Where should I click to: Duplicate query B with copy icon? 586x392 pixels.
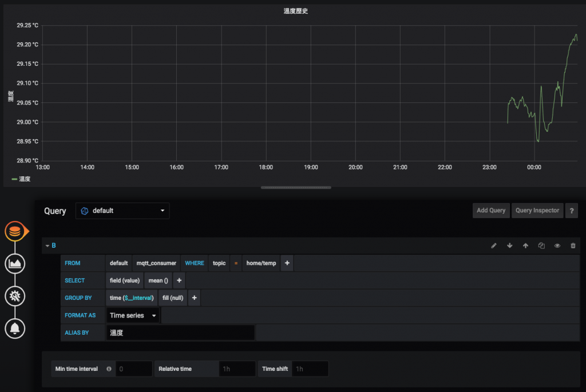(x=541, y=246)
